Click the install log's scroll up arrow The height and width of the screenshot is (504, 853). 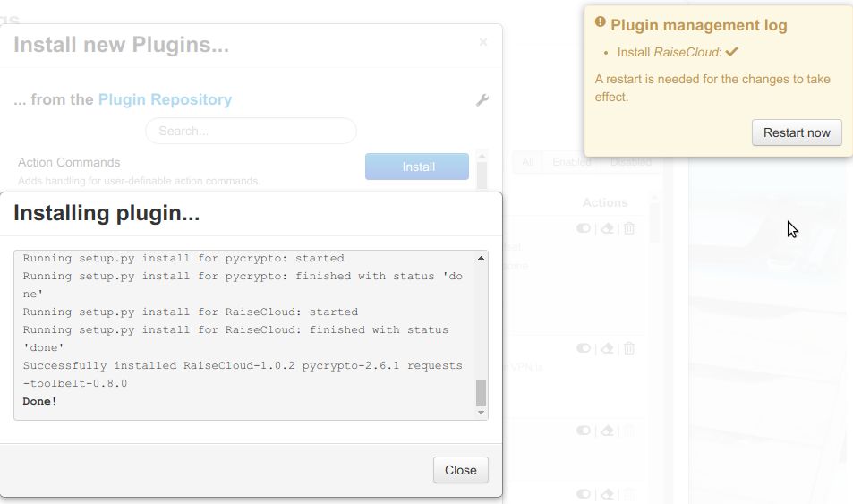click(481, 258)
